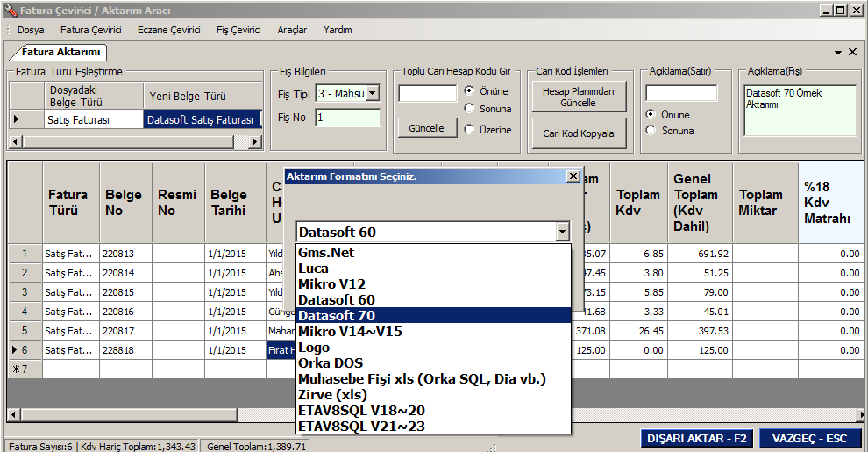Choose Zirve (xls) from the list
Viewport: 868px width, 452px height.
(x=433, y=394)
